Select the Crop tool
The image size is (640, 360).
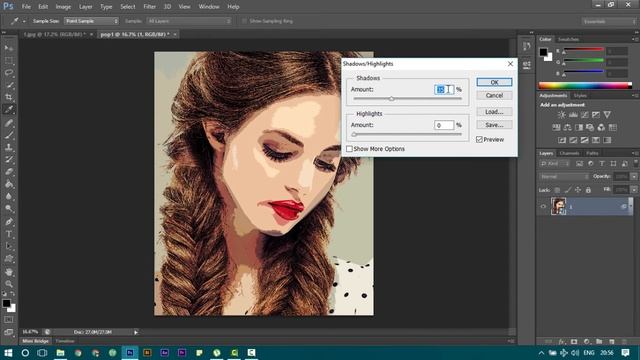(x=9, y=97)
